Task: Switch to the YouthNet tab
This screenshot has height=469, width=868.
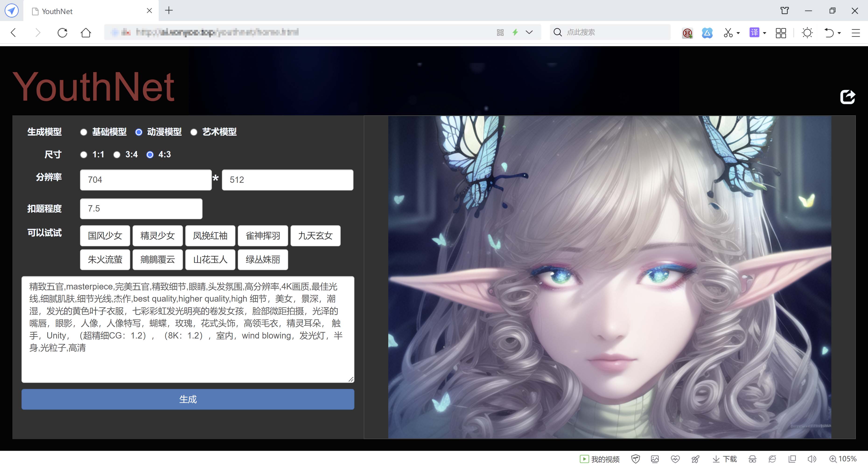Action: click(91, 11)
